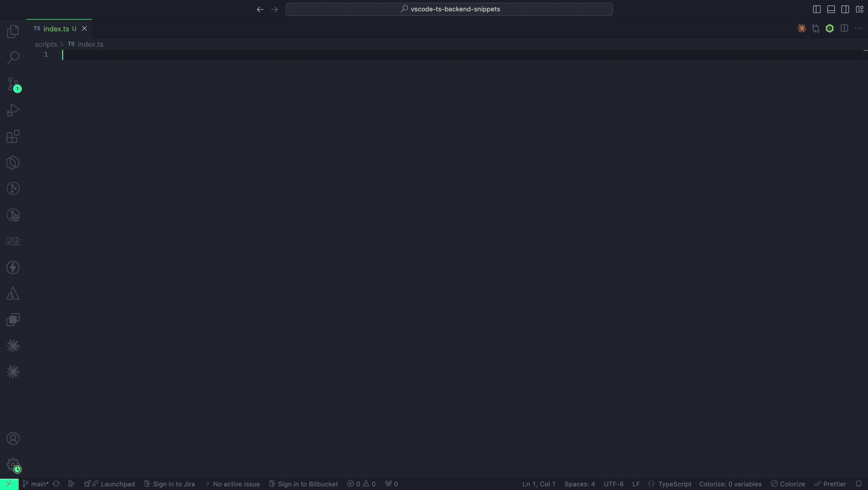Open Problems via errors and warnings count
Viewport: 868px width, 490px height.
click(361, 484)
